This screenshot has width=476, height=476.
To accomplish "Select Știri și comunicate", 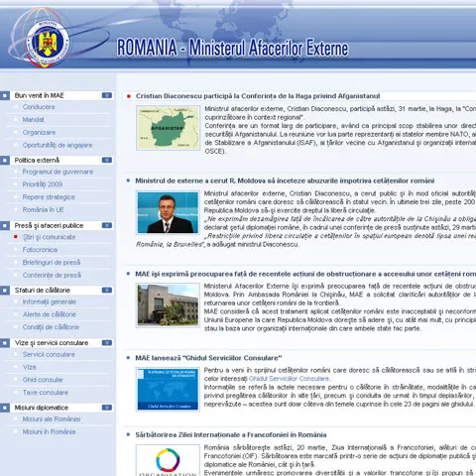I will (x=49, y=237).
